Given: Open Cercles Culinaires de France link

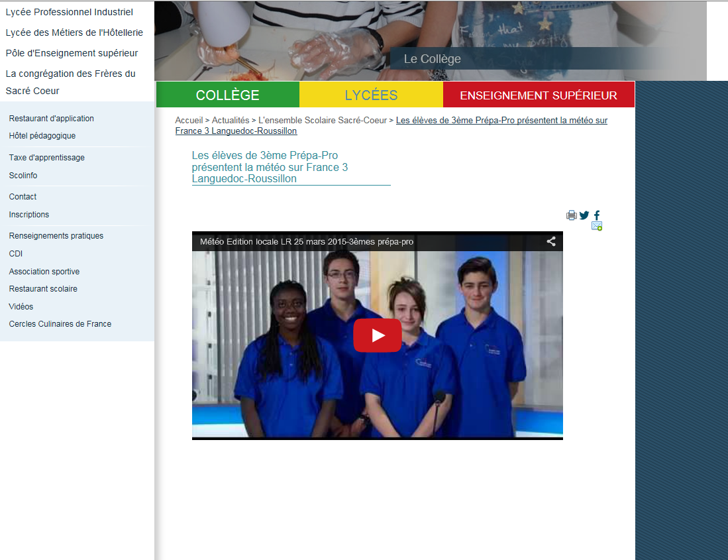Looking at the screenshot, I should 60,323.
